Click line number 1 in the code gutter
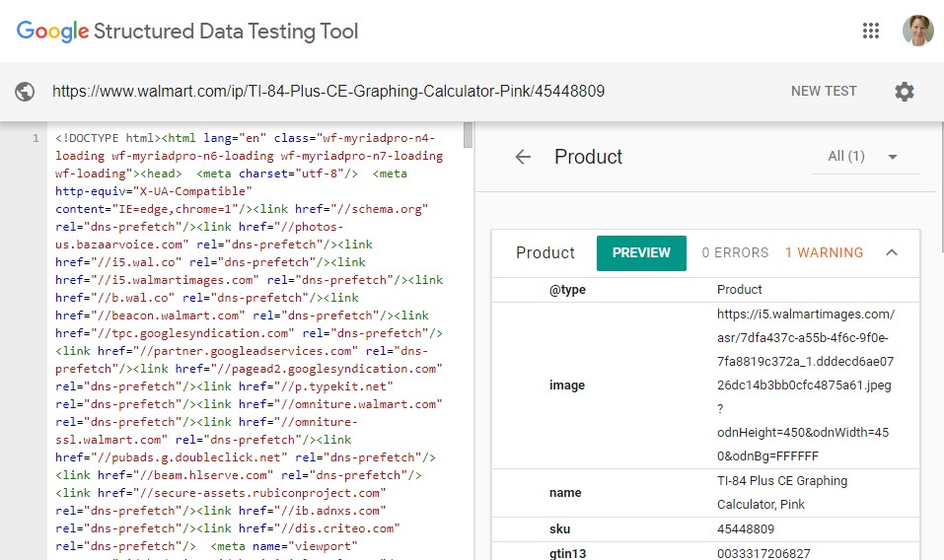Viewport: 944px width, 560px height. click(36, 138)
